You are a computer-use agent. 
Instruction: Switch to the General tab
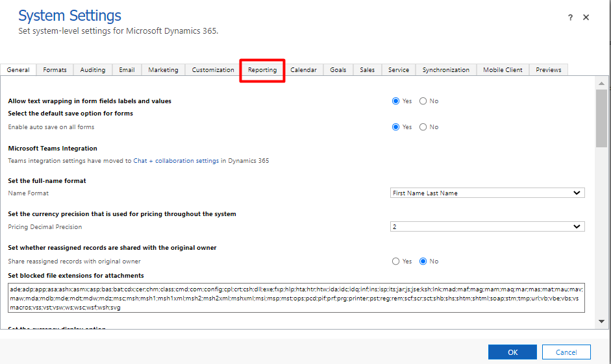18,69
